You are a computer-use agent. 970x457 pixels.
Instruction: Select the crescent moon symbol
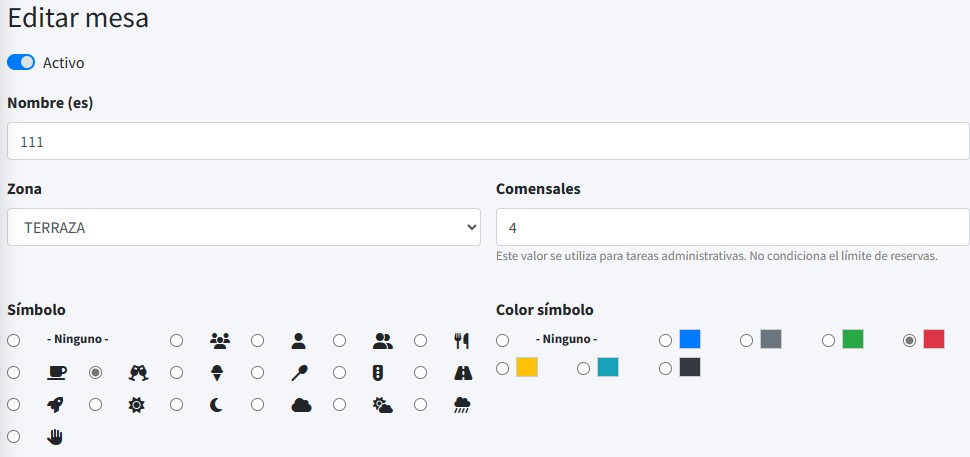click(177, 405)
